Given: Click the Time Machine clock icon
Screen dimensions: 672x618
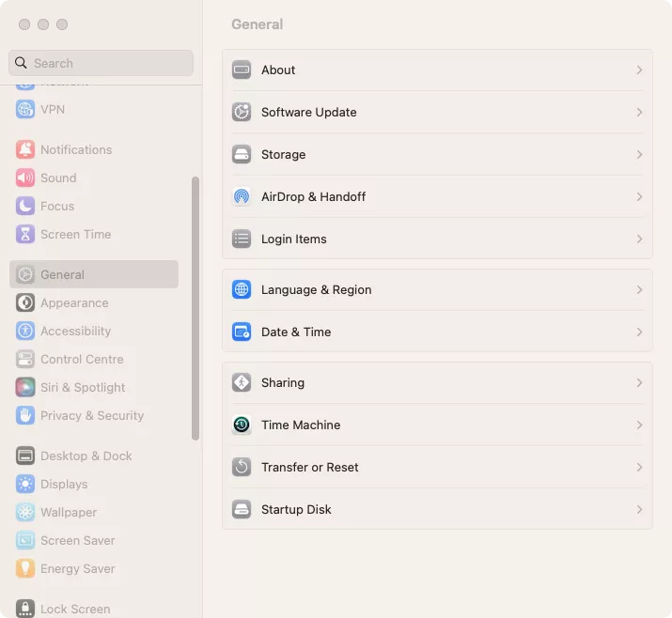Looking at the screenshot, I should pos(242,425).
